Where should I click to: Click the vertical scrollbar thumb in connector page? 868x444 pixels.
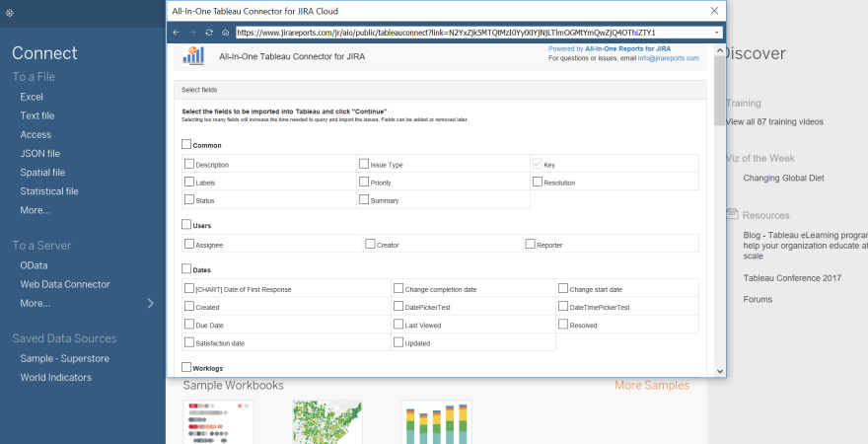(x=720, y=90)
